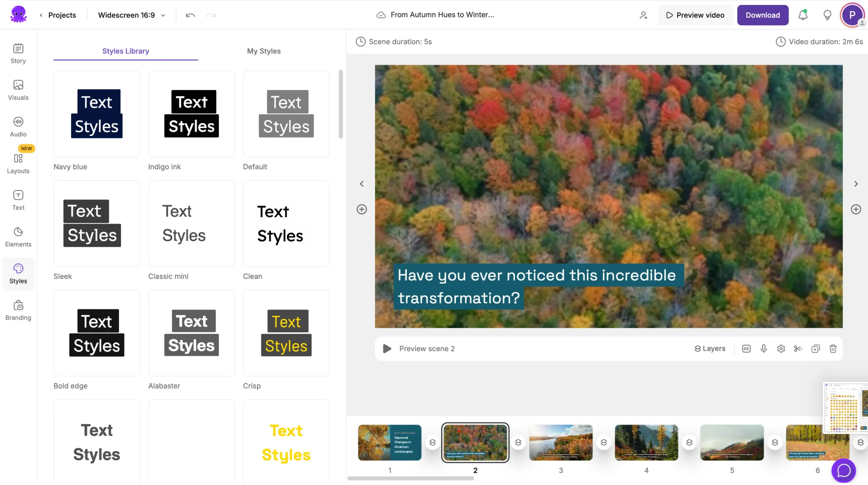This screenshot has height=485, width=868.
Task: Open the Elements panel in sidebar
Action: 18,237
